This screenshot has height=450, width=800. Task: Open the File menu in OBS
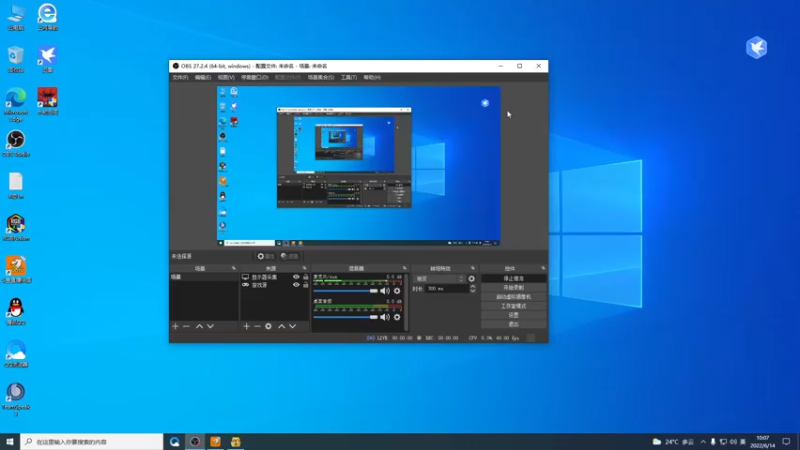pos(180,78)
